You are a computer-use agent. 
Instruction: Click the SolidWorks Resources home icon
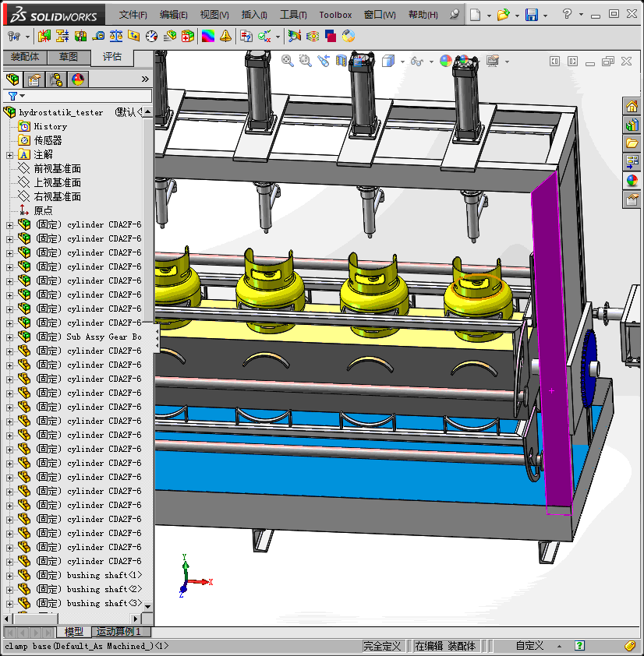632,106
